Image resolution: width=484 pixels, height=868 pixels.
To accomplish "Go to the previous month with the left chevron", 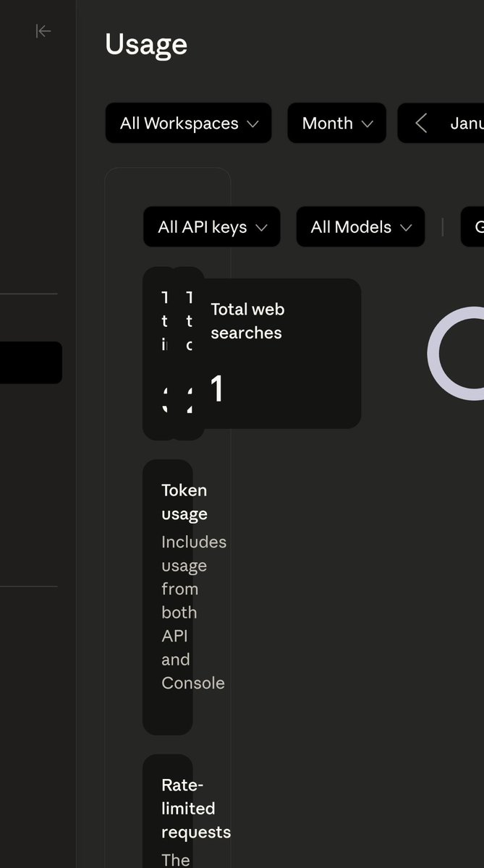I will (421, 123).
